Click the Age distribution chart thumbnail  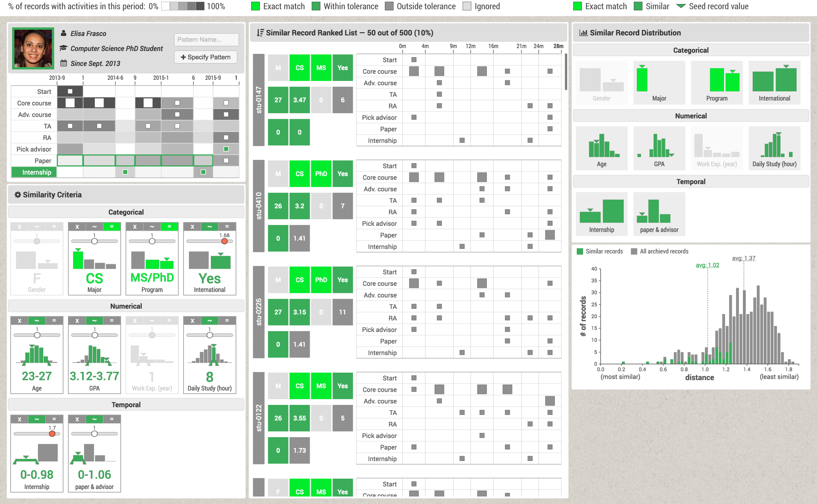[x=601, y=148]
